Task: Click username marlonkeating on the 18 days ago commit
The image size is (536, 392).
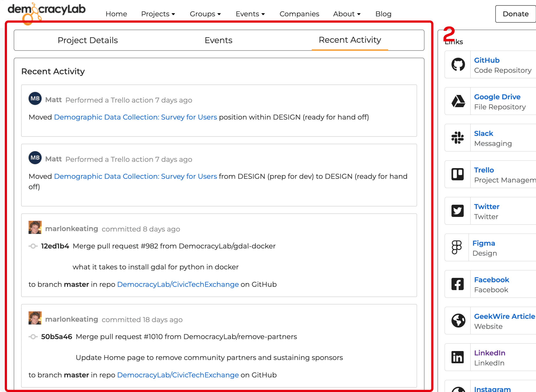Action: pyautogui.click(x=72, y=319)
